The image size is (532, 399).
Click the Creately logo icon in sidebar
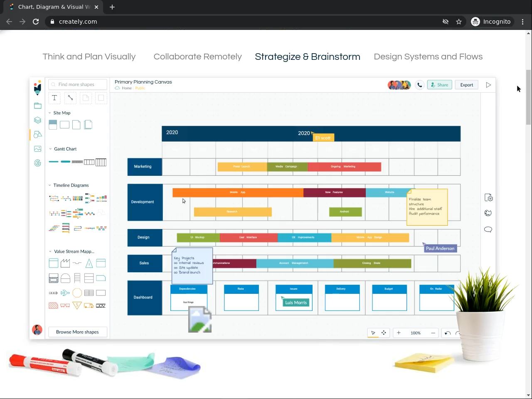click(37, 87)
